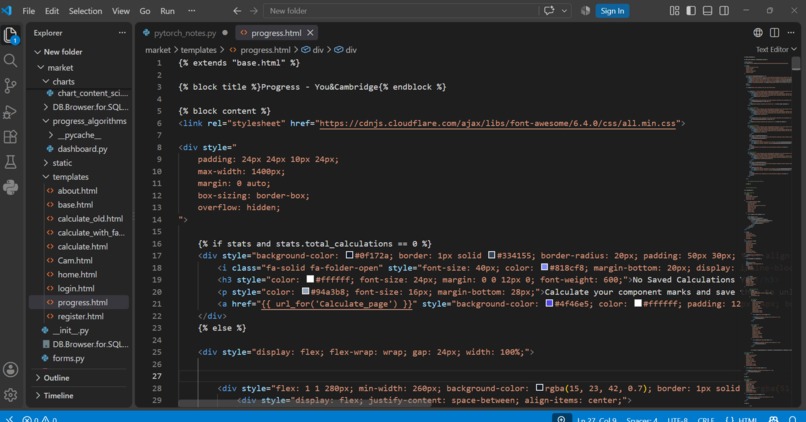Collapse the charts folder
Image resolution: width=806 pixels, height=422 pixels.
(x=46, y=81)
